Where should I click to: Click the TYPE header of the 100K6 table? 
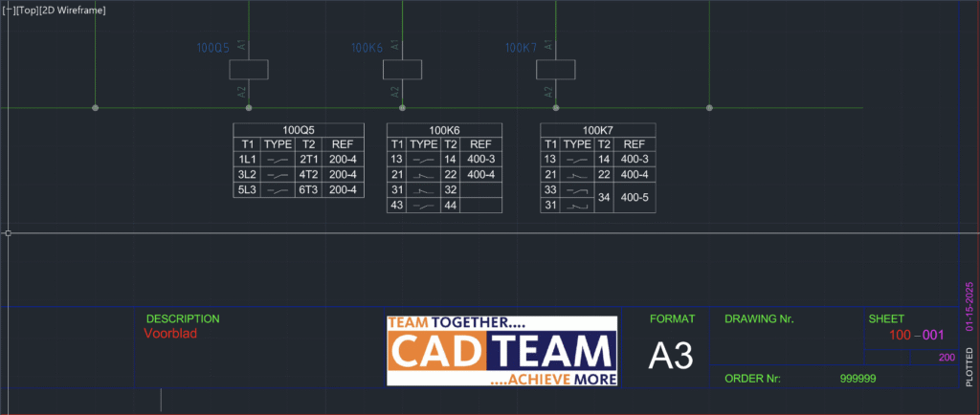pos(424,144)
